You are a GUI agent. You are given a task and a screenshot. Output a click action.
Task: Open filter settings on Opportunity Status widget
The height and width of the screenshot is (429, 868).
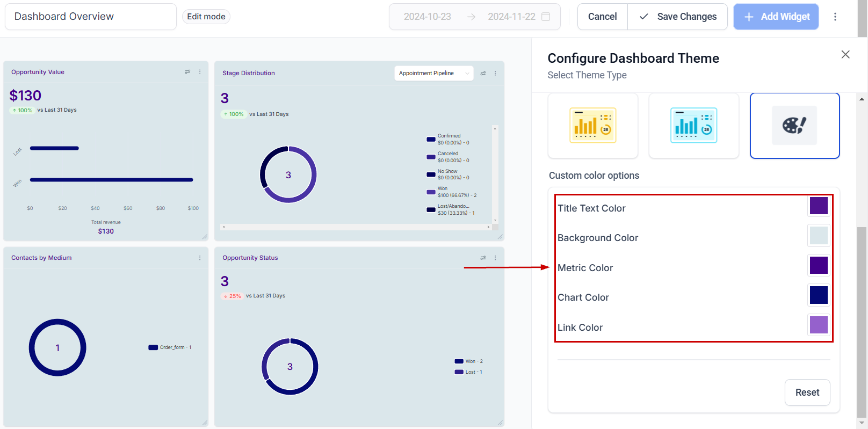[x=483, y=258]
